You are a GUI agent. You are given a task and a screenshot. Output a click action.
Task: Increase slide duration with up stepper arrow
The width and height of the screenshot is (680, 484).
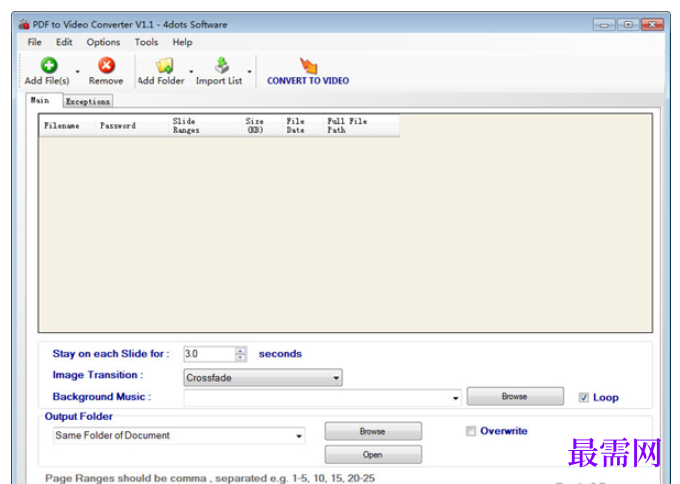click(241, 350)
